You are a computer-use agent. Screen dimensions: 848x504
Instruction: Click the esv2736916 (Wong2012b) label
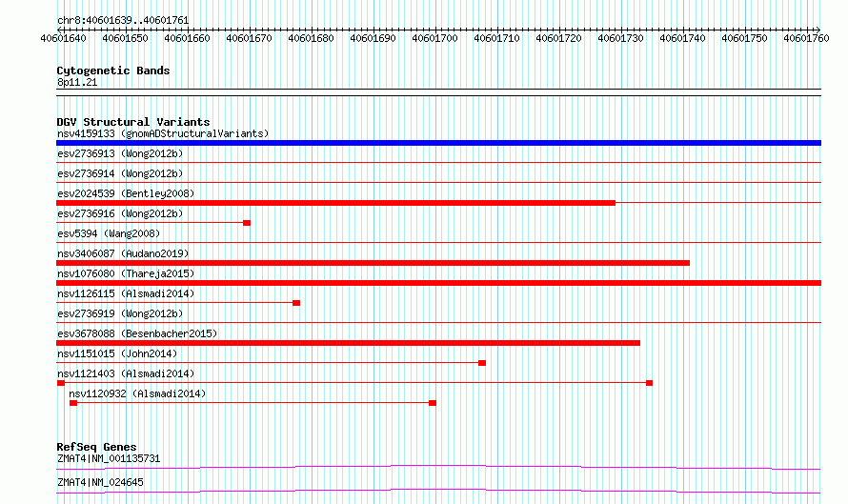[x=120, y=213]
